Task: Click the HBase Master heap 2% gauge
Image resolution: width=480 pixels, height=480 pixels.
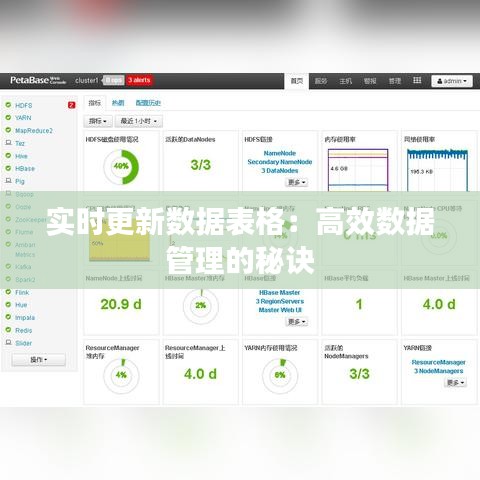Action: [201, 306]
